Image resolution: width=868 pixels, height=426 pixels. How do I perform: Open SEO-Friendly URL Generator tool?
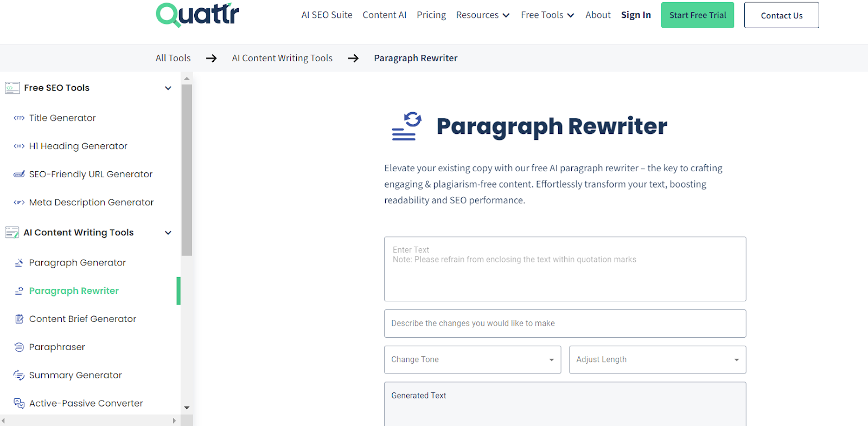click(x=91, y=175)
